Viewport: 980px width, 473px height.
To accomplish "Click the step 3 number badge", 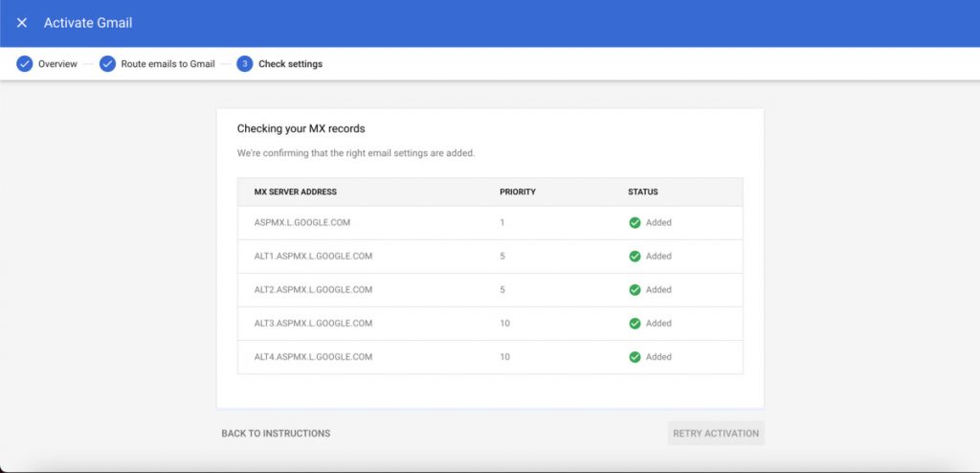I will 244,64.
